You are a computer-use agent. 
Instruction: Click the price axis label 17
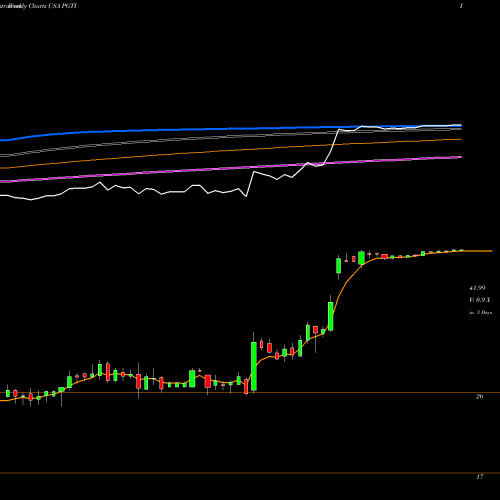click(479, 477)
